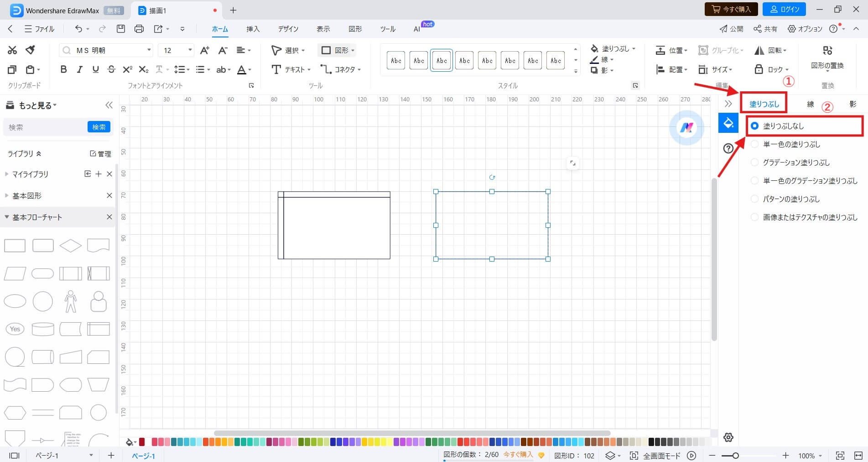Select パターンの塗りつぶし radio option
Screen dimensions: 868x462
coord(754,199)
